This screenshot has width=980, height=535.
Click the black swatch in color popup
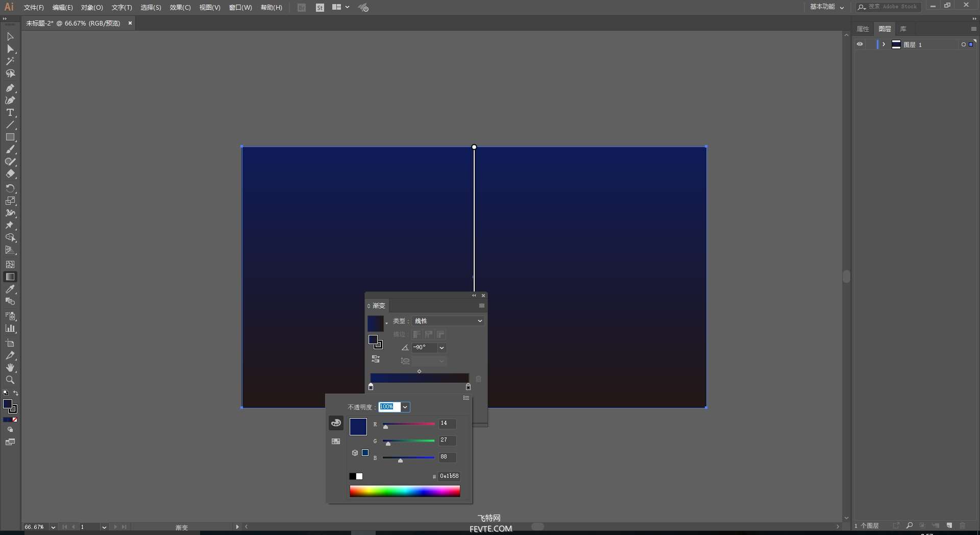352,476
